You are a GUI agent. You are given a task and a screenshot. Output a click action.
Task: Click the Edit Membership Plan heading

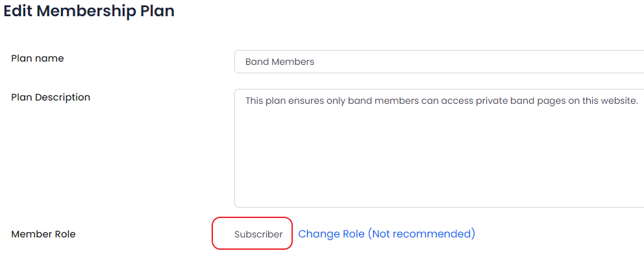tap(89, 11)
